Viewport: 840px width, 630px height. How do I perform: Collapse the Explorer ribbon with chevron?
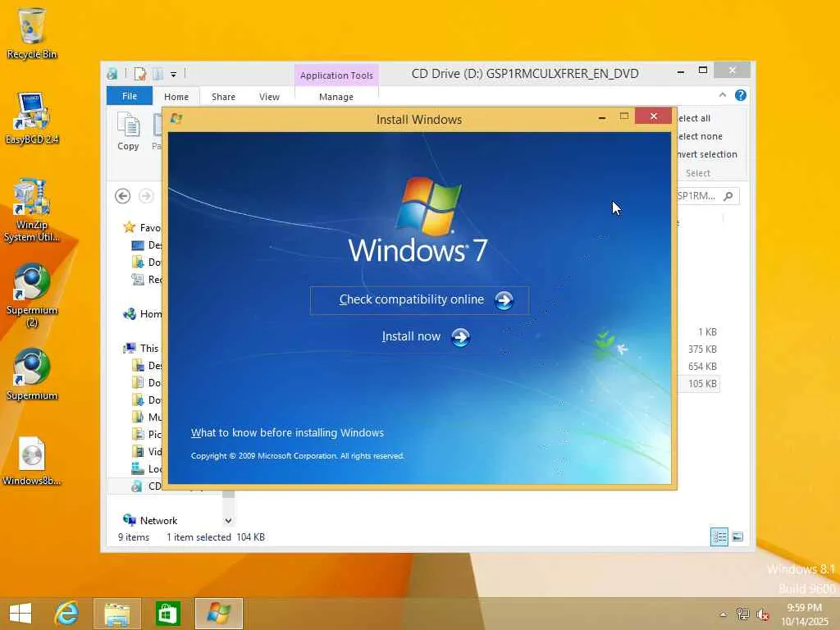pos(722,95)
